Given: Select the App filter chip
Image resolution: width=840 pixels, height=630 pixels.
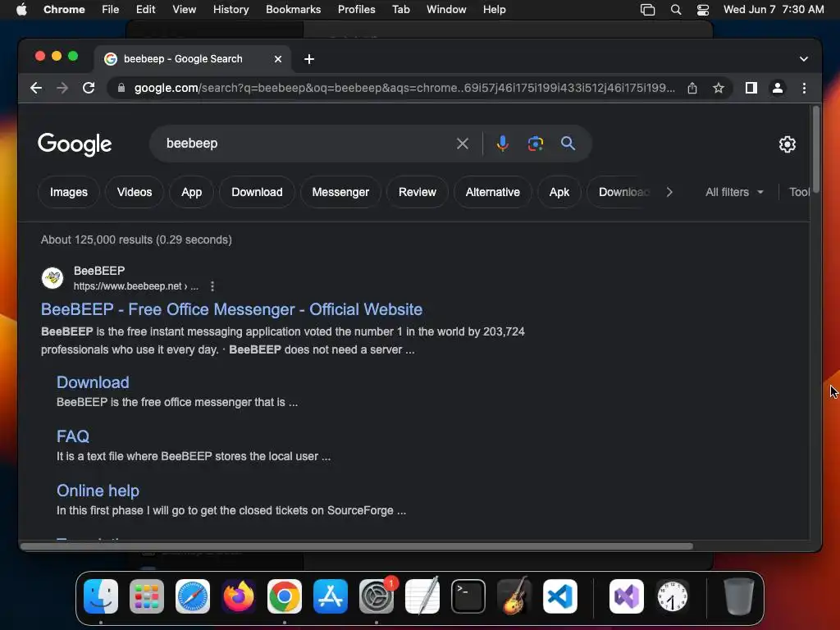Looking at the screenshot, I should click(191, 192).
